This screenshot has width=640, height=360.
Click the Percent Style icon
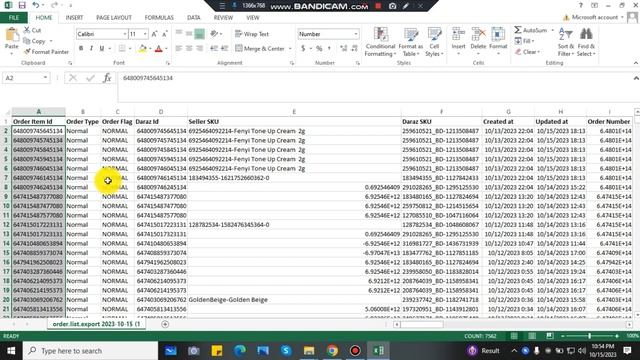(319, 49)
